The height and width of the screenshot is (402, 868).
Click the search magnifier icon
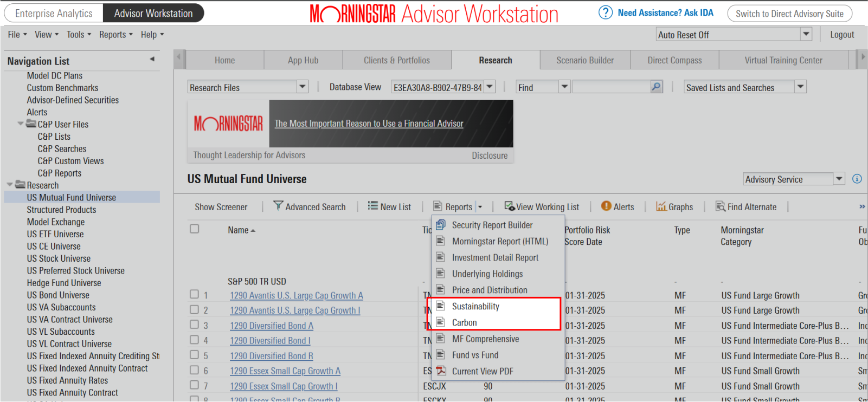[656, 87]
